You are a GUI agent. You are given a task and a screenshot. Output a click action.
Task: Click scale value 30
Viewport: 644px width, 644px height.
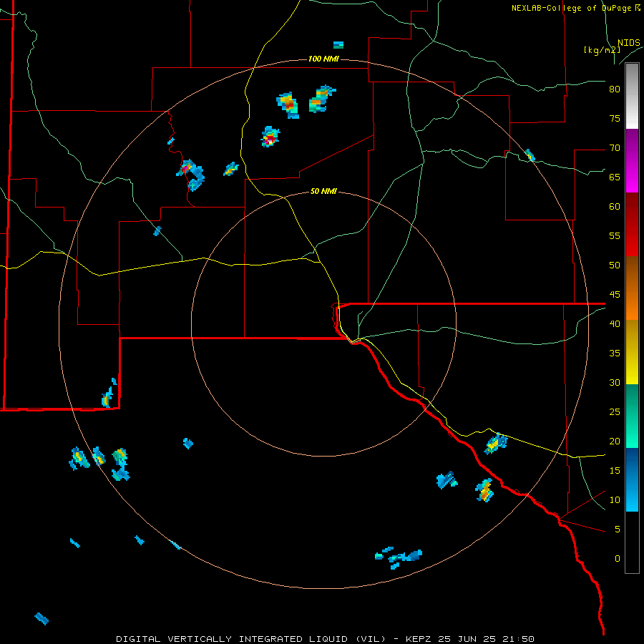[615, 382]
